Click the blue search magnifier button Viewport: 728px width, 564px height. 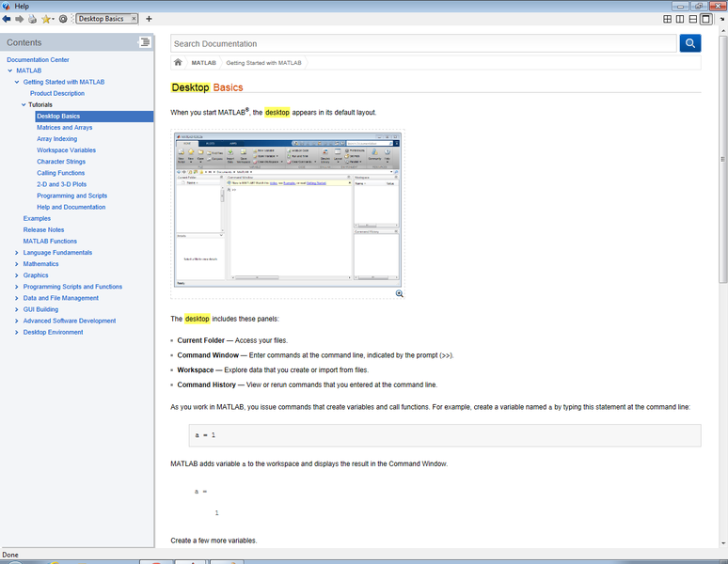tap(690, 43)
